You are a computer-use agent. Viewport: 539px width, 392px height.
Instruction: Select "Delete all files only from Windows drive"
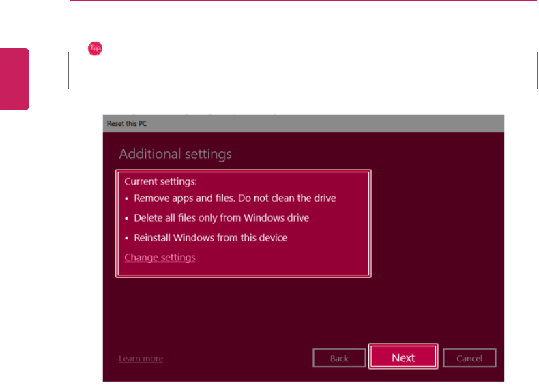coord(221,218)
